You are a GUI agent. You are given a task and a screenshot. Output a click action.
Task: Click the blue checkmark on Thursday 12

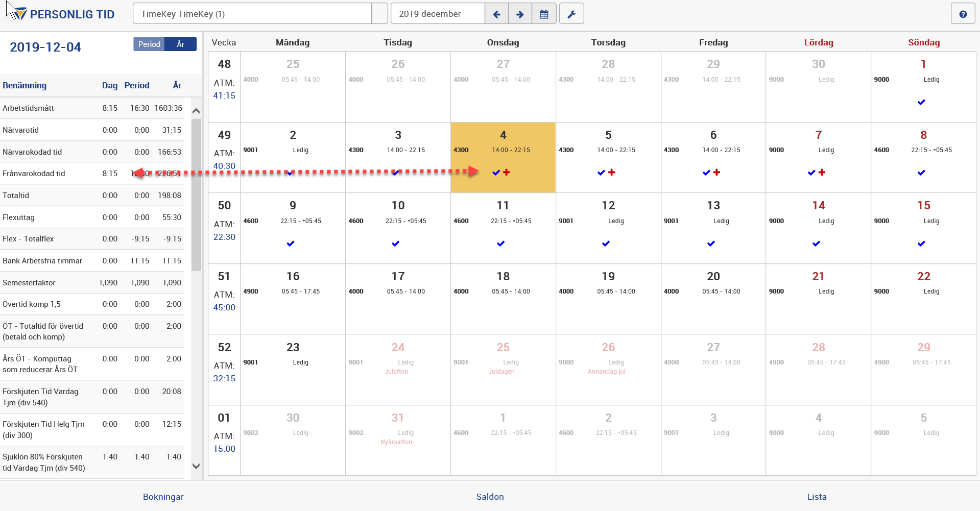606,244
